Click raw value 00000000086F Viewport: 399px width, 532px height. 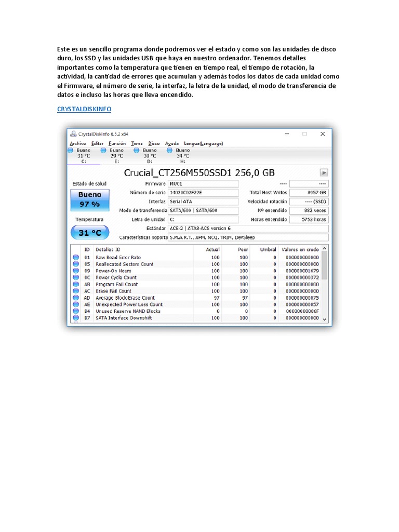pos(302,311)
